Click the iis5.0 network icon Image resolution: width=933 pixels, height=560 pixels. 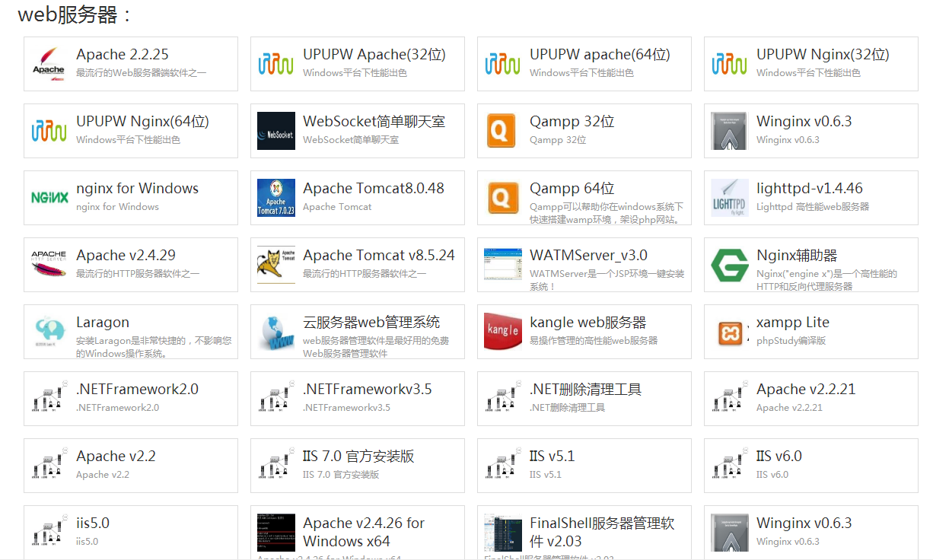click(49, 533)
